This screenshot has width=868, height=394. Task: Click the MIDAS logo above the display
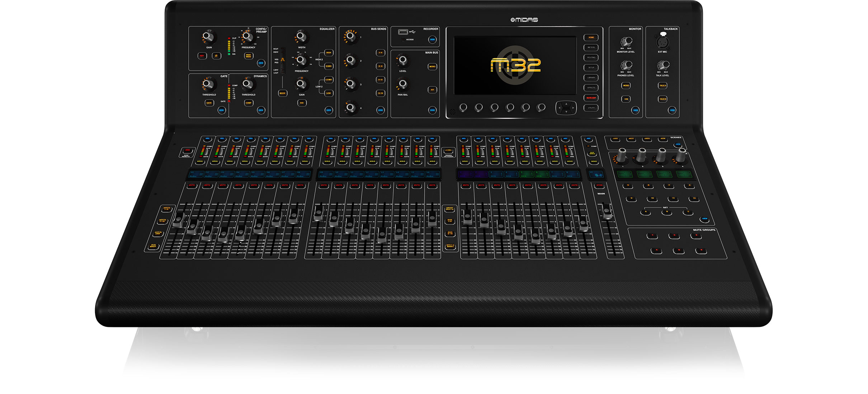point(524,20)
